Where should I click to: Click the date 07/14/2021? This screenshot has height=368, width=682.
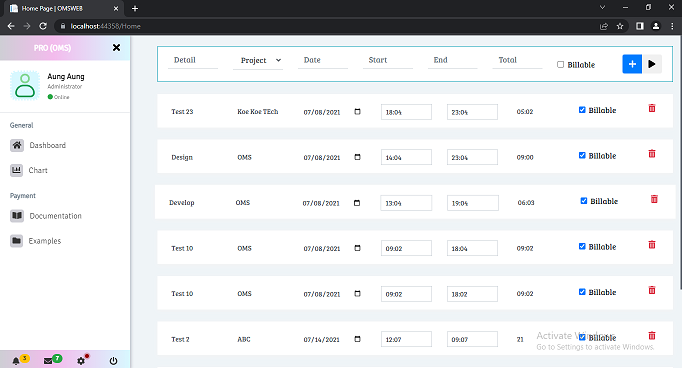tap(321, 339)
